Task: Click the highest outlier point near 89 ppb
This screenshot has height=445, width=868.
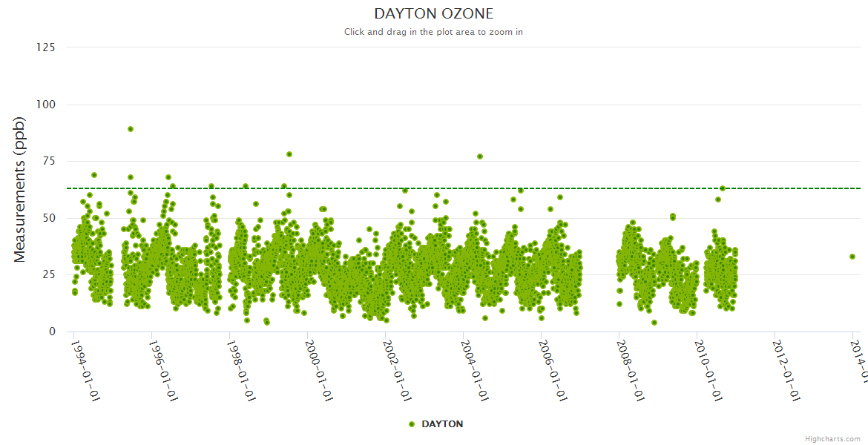Action: pos(131,129)
